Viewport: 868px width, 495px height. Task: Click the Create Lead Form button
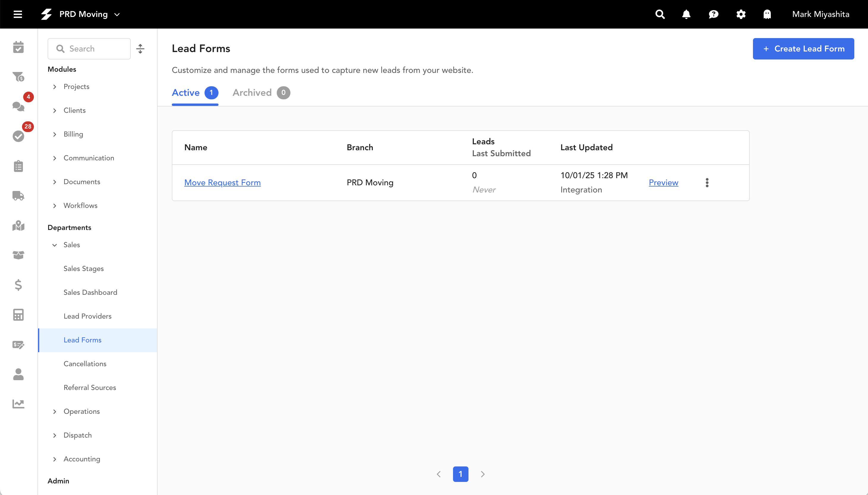coord(803,48)
